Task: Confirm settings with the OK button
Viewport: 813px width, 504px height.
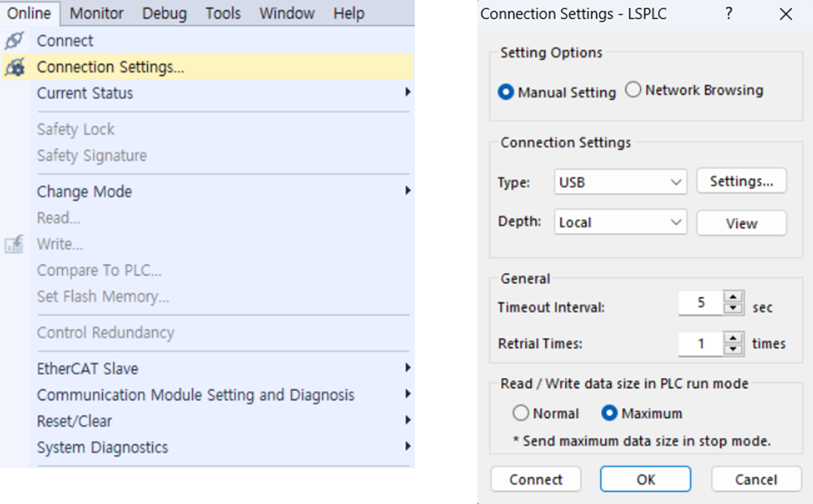Action: [645, 479]
